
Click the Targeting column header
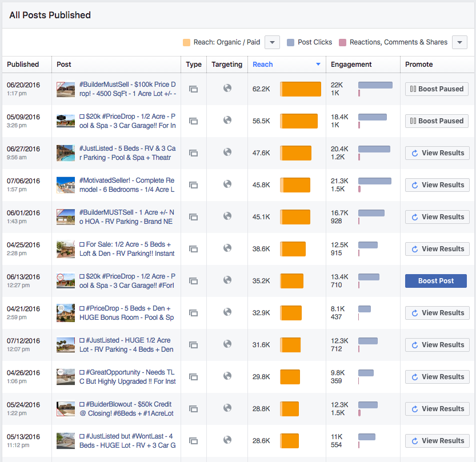tap(227, 65)
